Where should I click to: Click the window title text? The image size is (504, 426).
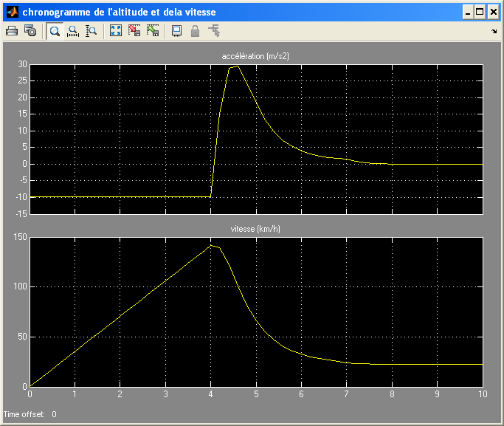[119, 13]
